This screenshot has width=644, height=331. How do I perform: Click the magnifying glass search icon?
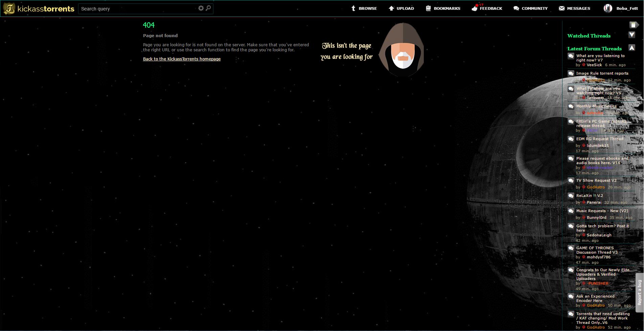(x=208, y=8)
